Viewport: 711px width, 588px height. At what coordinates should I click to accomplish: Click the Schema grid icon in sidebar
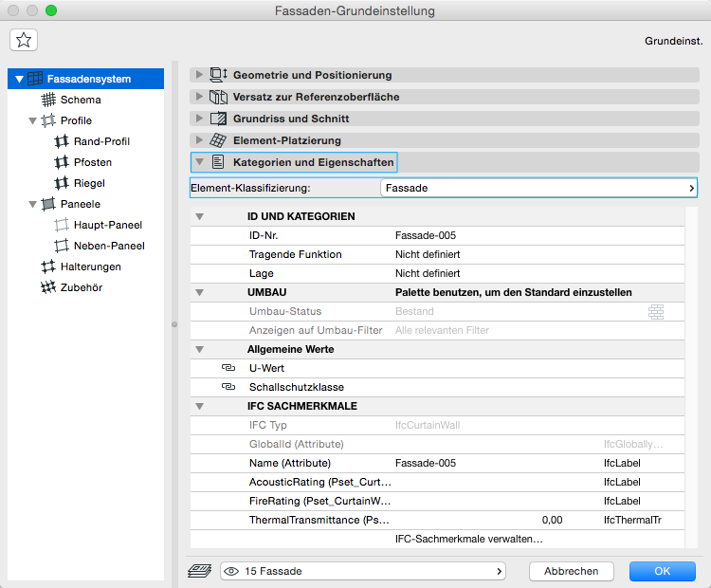(x=48, y=100)
